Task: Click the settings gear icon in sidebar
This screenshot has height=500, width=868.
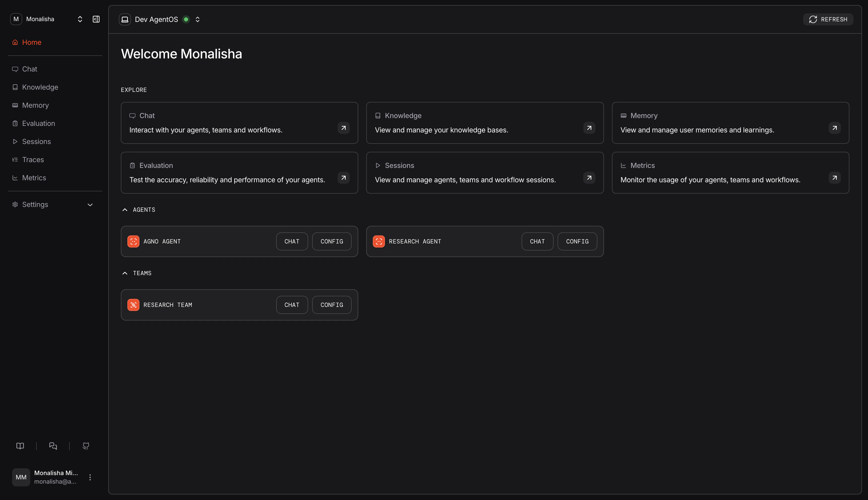Action: [15, 205]
